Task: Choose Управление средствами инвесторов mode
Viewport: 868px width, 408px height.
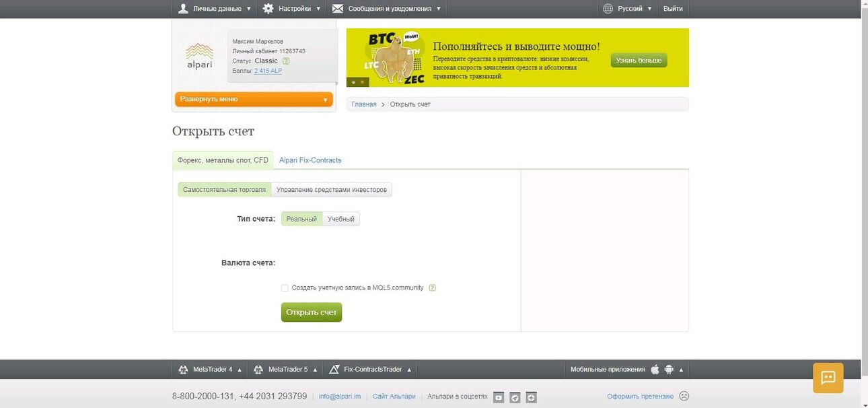Action: pos(332,190)
